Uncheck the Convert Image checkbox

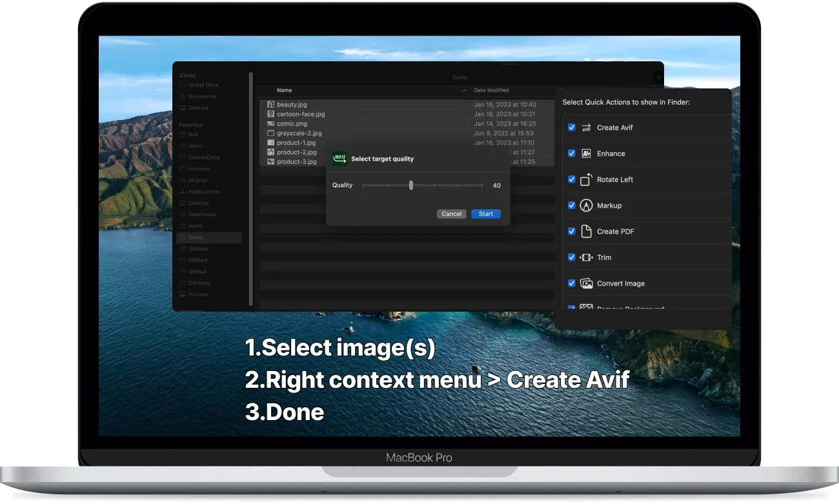pos(571,283)
